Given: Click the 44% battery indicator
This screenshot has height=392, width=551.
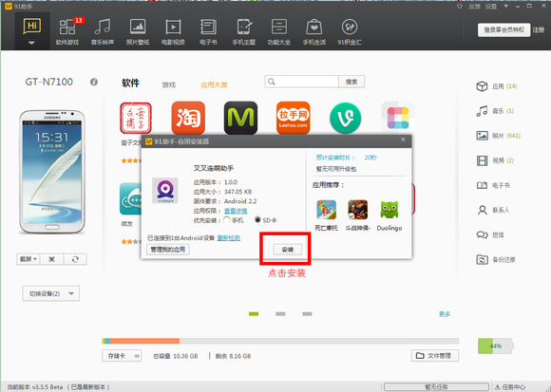Looking at the screenshot, I should pos(496,346).
